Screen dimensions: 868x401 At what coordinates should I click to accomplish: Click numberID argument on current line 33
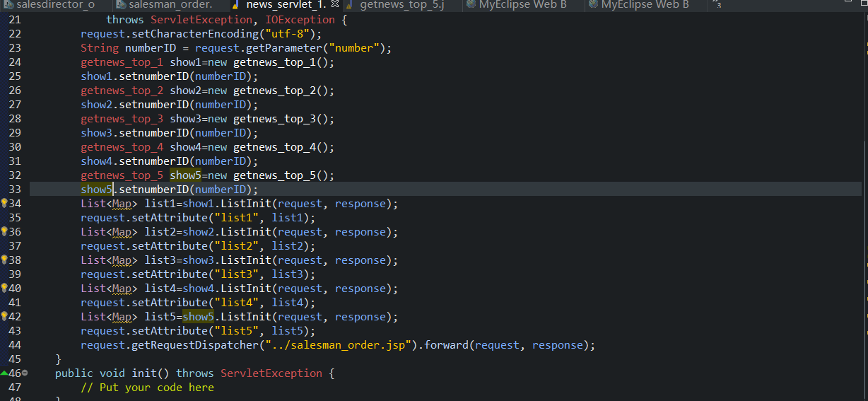pyautogui.click(x=220, y=189)
